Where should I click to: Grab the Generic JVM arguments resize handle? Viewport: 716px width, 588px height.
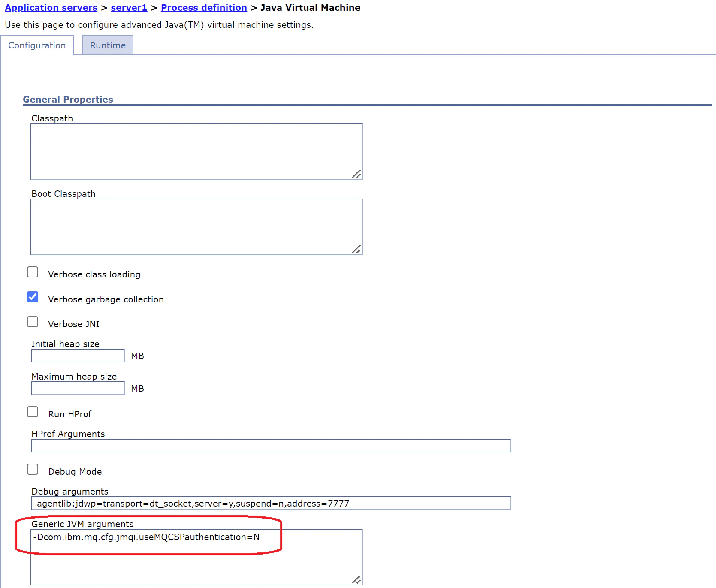click(356, 579)
